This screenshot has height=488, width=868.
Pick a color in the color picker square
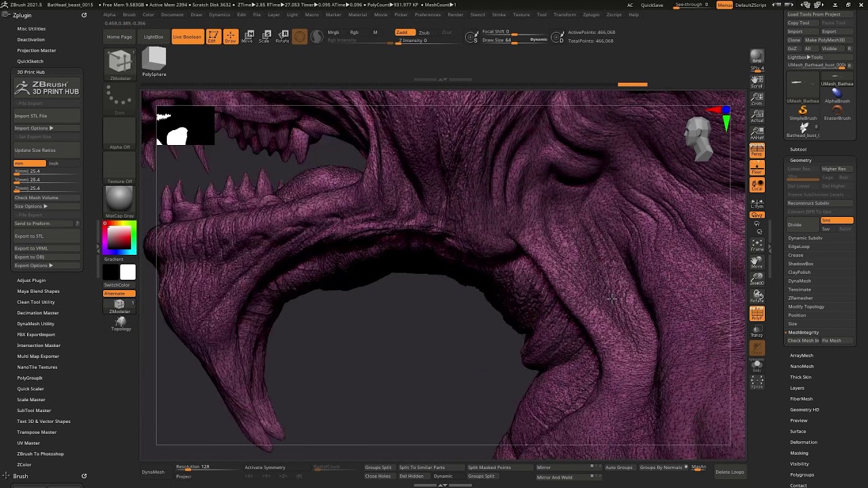click(119, 237)
